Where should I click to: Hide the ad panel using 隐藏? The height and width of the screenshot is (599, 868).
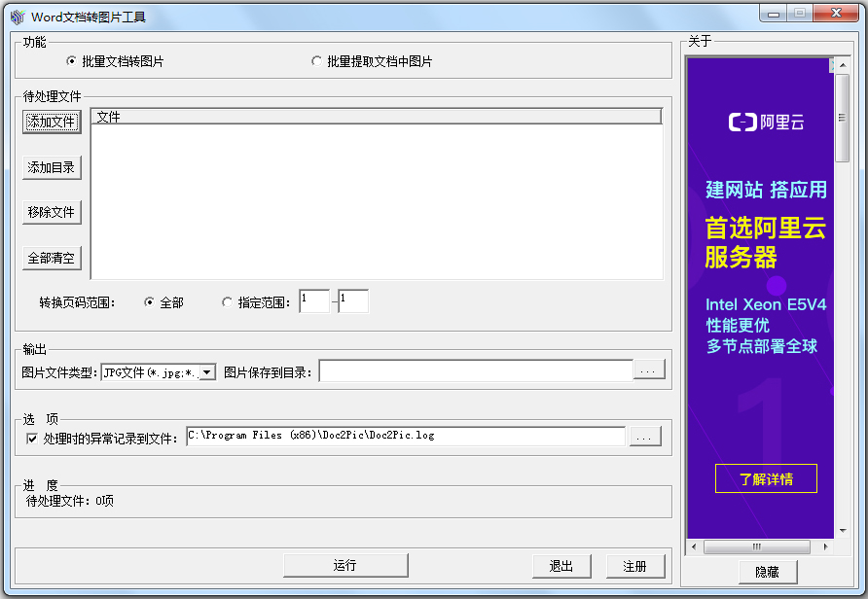click(x=766, y=571)
